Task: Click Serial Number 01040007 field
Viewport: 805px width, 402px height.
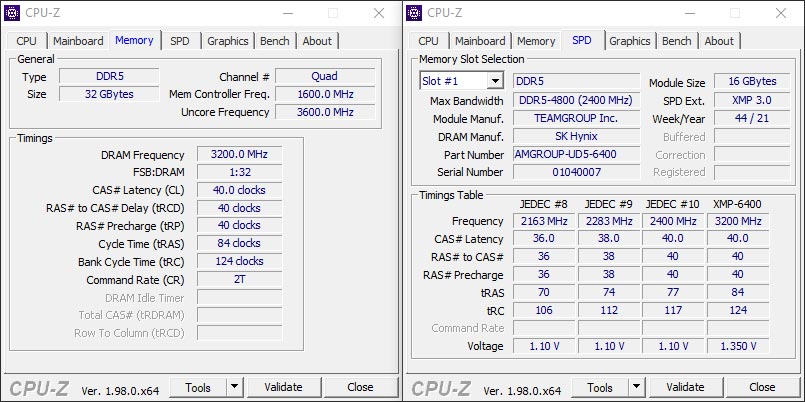Action: pos(577,172)
